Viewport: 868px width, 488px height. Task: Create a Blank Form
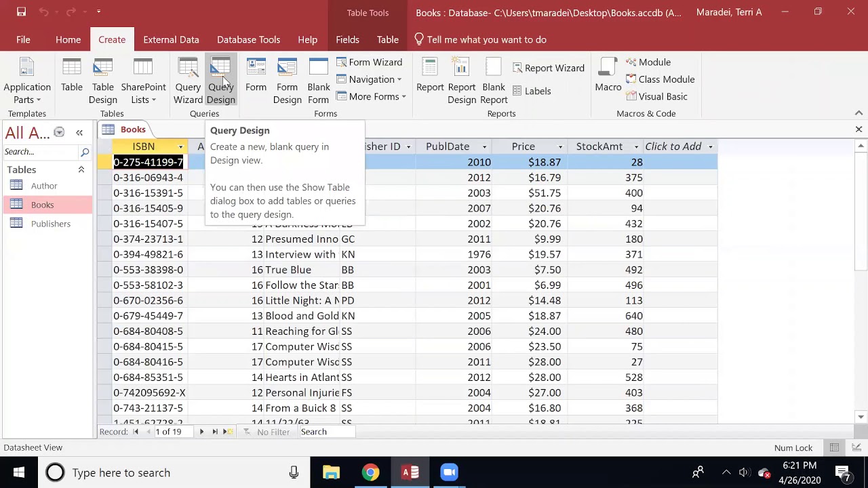(x=318, y=80)
